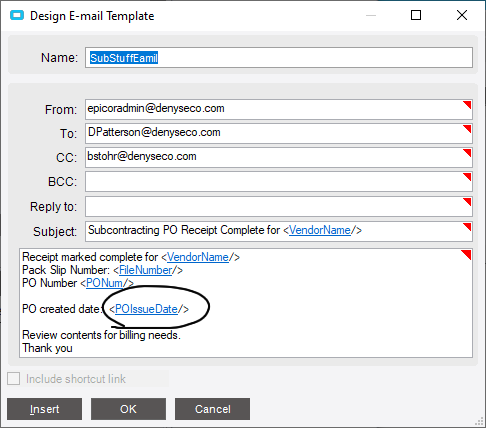
Task: Click the VendorName link in the Subject
Action: click(x=320, y=230)
